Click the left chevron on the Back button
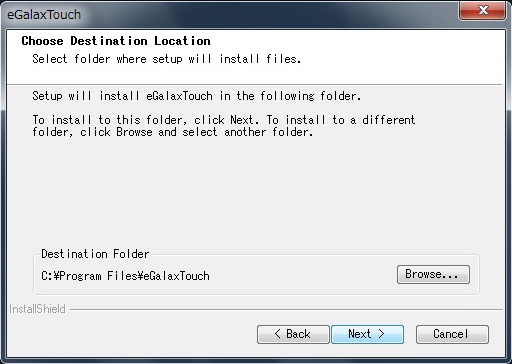The image size is (512, 364). point(277,334)
